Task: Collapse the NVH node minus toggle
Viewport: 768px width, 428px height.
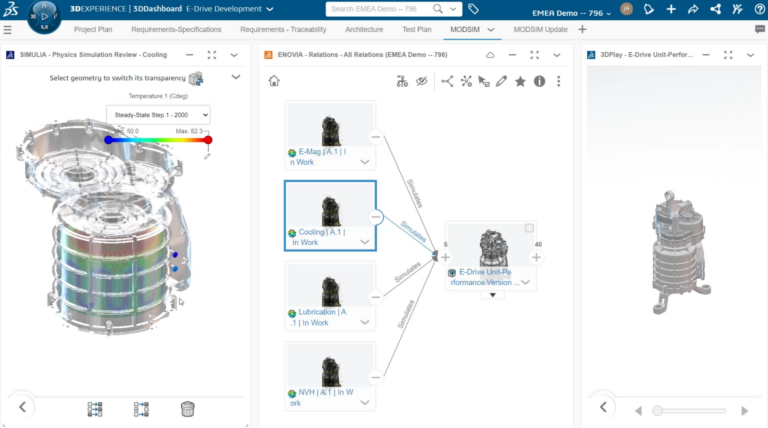Action: click(376, 378)
